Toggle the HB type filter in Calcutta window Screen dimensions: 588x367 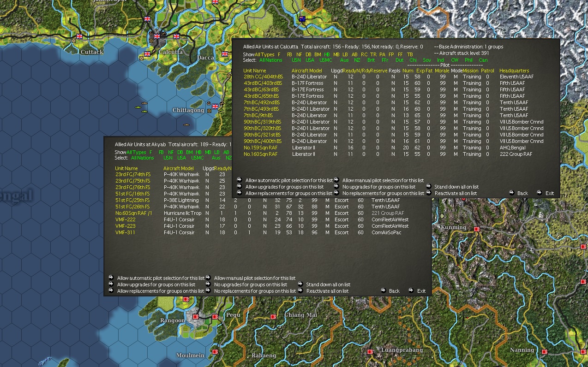point(327,54)
